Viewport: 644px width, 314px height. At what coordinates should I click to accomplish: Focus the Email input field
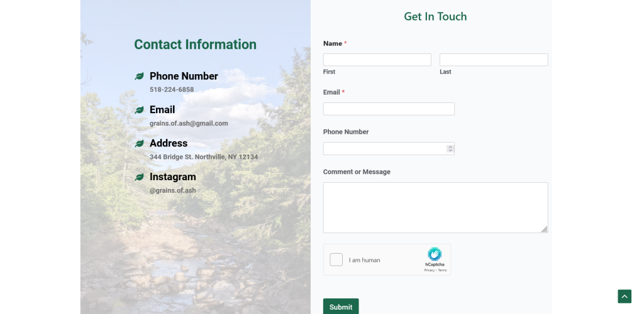click(x=389, y=109)
